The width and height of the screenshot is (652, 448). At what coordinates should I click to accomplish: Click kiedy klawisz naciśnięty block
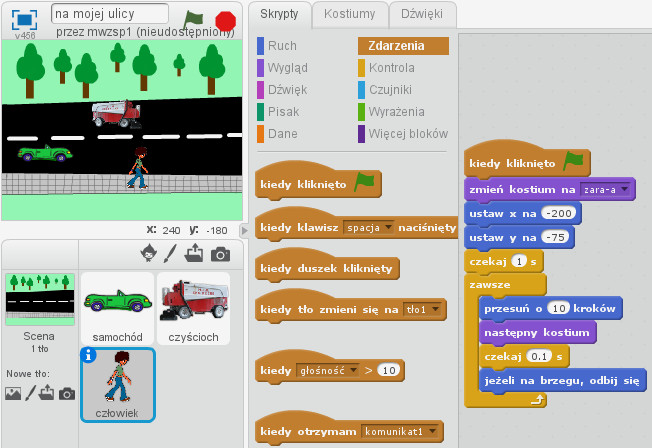point(356,226)
